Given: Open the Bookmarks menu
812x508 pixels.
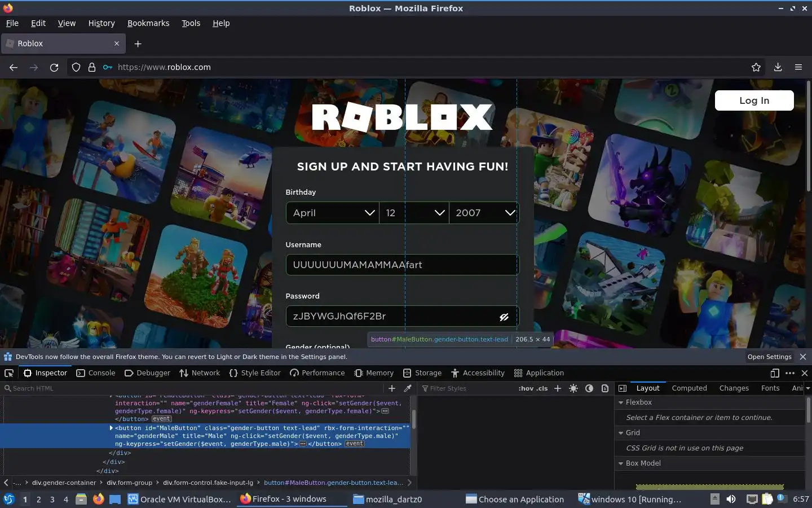Looking at the screenshot, I should tap(148, 23).
